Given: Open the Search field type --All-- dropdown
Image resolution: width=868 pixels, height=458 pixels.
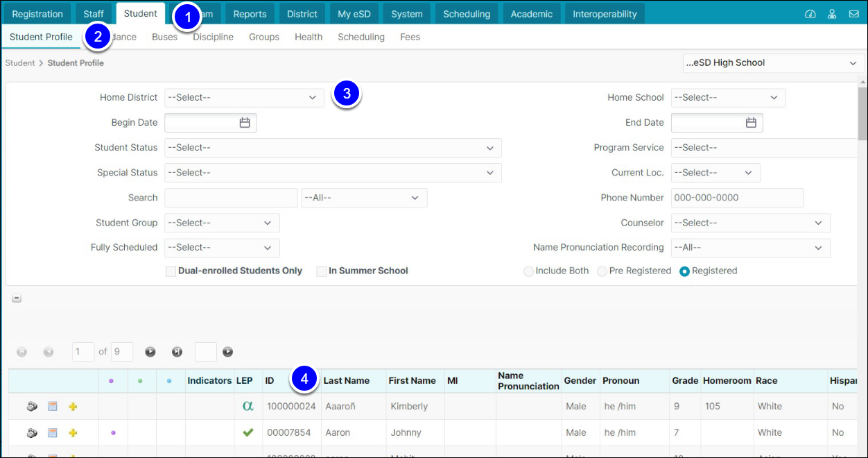Looking at the screenshot, I should [x=364, y=198].
